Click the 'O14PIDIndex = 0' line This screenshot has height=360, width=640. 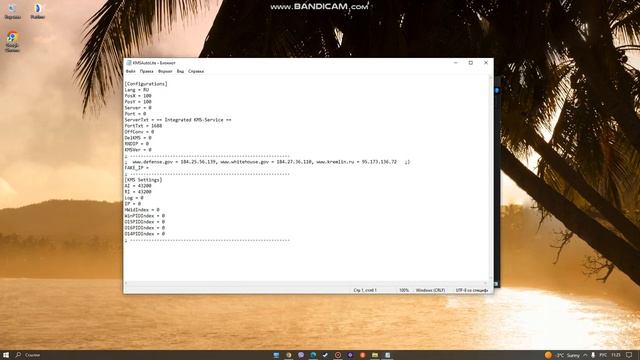[x=144, y=234]
